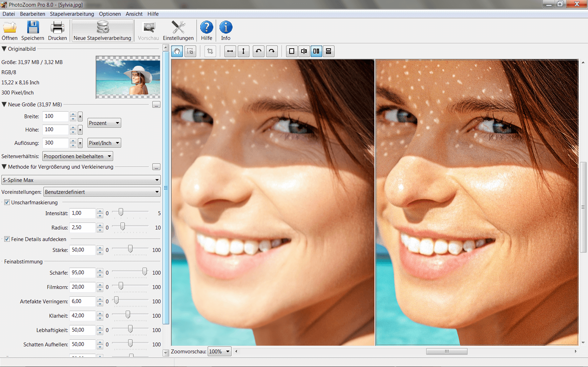Image resolution: width=588 pixels, height=367 pixels.
Task: Switch to single image view layout
Action: pyautogui.click(x=291, y=51)
